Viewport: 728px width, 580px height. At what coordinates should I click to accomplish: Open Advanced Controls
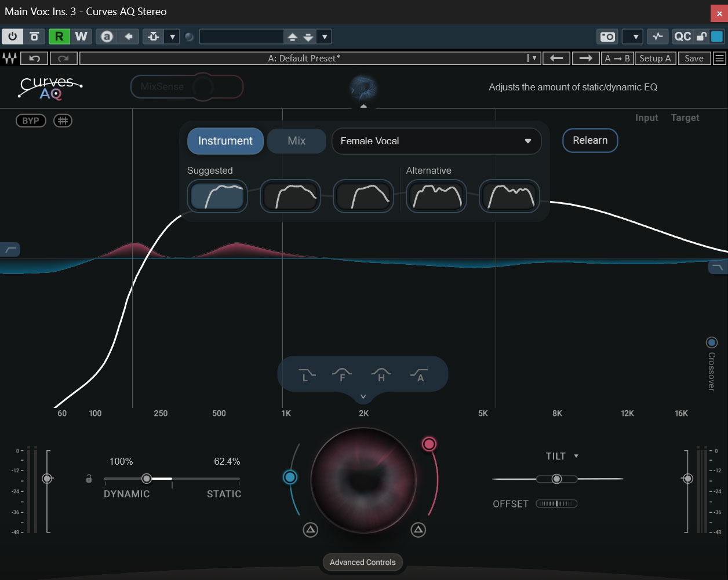(362, 562)
